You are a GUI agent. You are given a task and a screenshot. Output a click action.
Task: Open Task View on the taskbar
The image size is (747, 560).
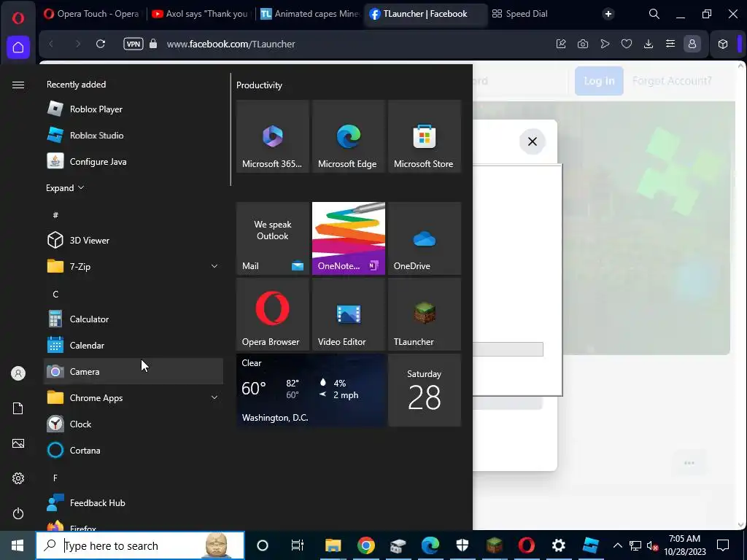coord(298,545)
